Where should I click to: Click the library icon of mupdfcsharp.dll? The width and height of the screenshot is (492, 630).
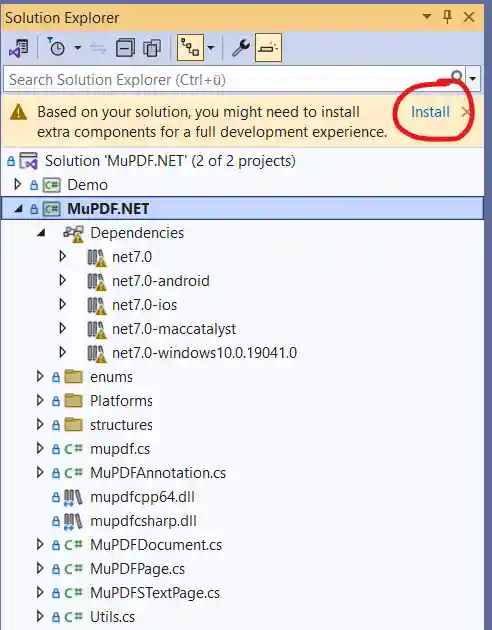[73, 522]
